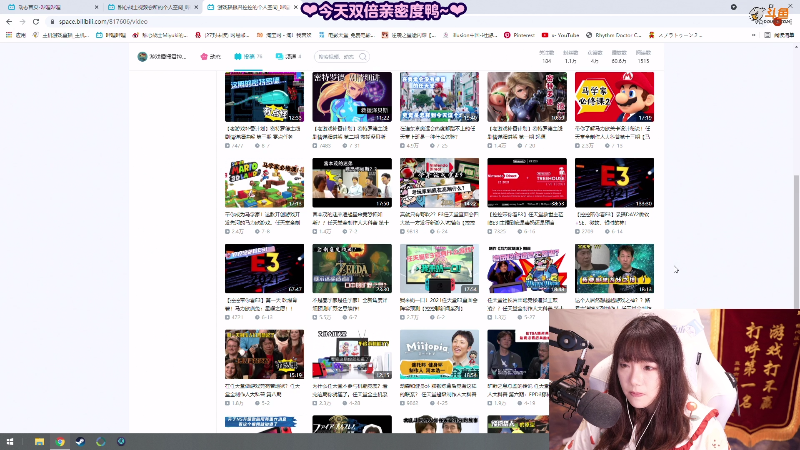Viewport: 800px width, 450px height.
Task: Open the two-men teal background thumbnail
Action: pos(614,268)
